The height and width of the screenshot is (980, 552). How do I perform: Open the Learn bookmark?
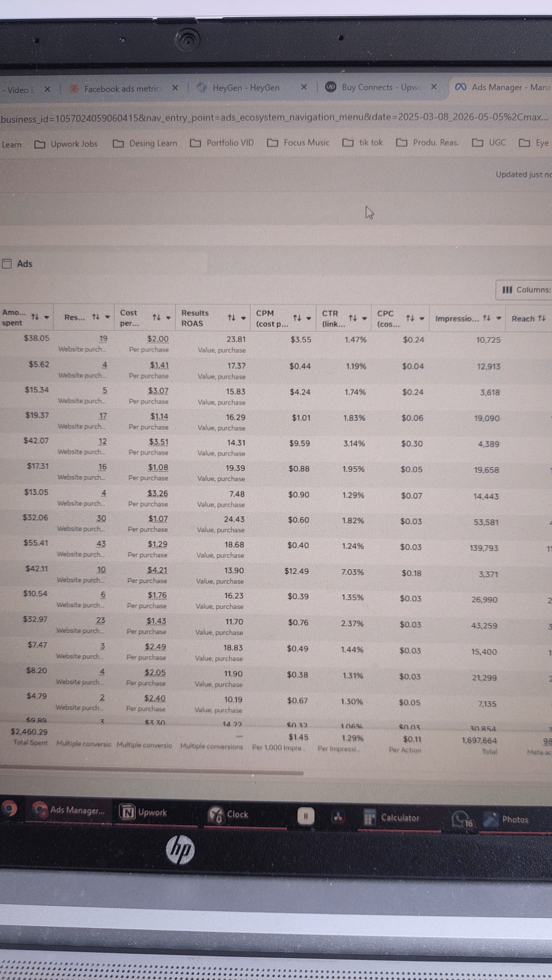(x=11, y=145)
